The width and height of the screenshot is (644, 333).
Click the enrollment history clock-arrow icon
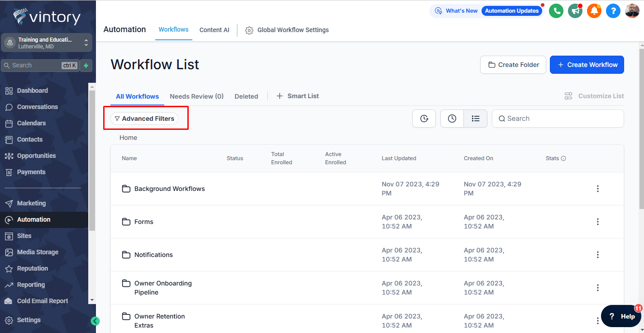[424, 119]
